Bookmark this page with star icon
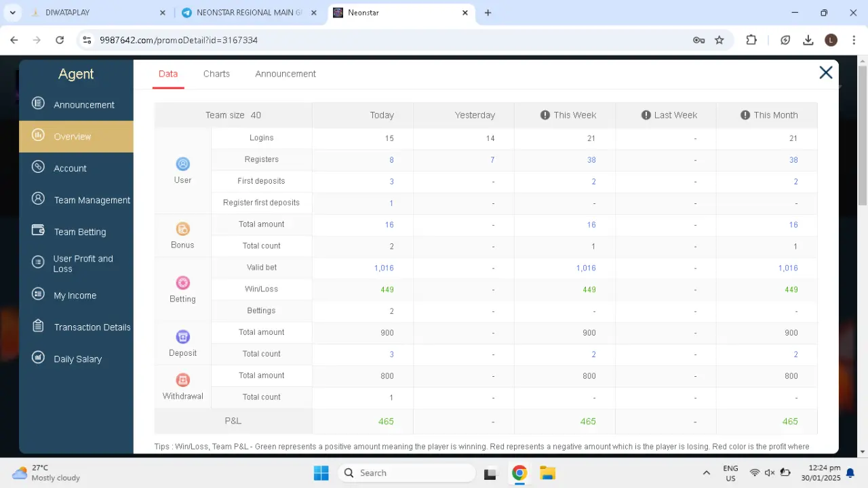This screenshot has width=868, height=488. point(719,40)
